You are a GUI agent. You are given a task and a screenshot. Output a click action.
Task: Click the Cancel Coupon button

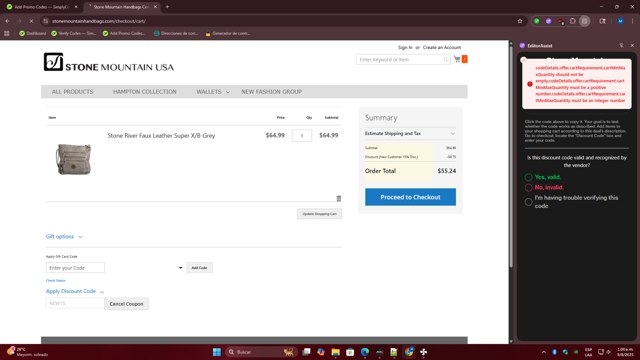click(x=127, y=304)
